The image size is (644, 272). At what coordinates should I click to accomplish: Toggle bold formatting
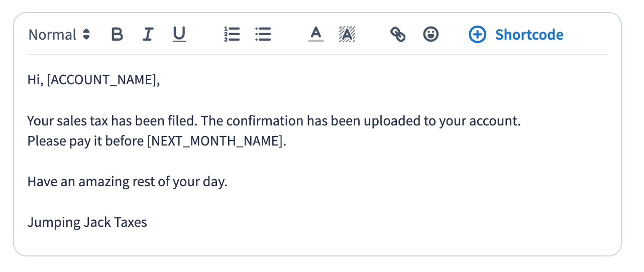(x=117, y=35)
